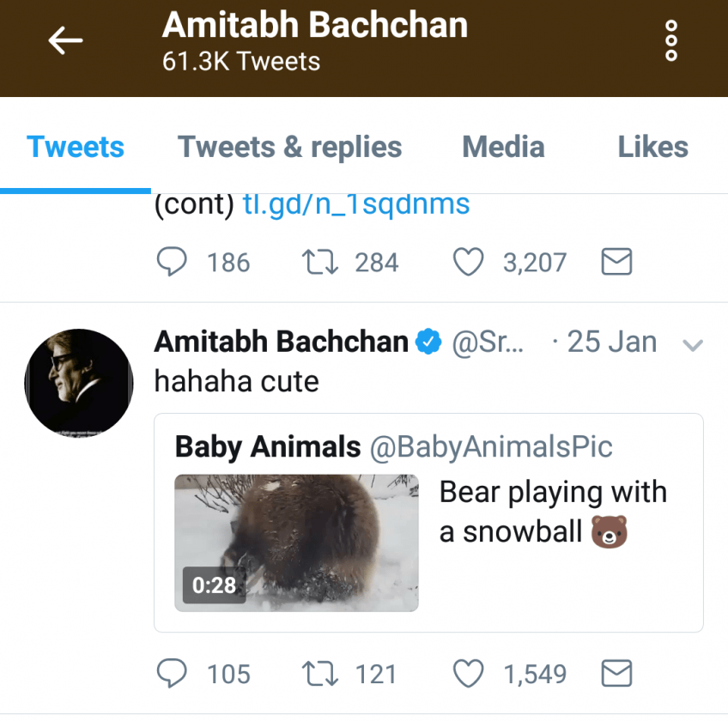This screenshot has height=721, width=728.
Task: Expand the tweet options chevron near 25 Jan
Action: 692,345
